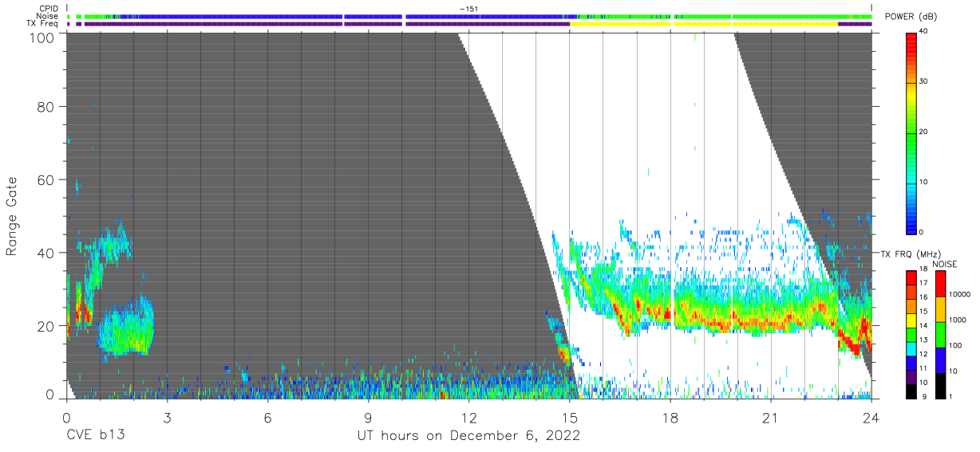Click the 11 label on TX FRQ scale
The width and height of the screenshot is (980, 452).
point(923,368)
